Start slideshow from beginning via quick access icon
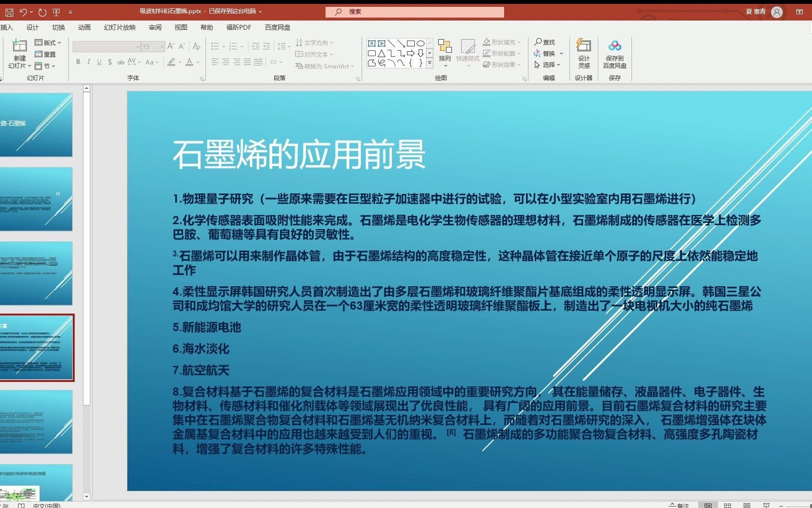The height and width of the screenshot is (508, 812). tap(56, 12)
